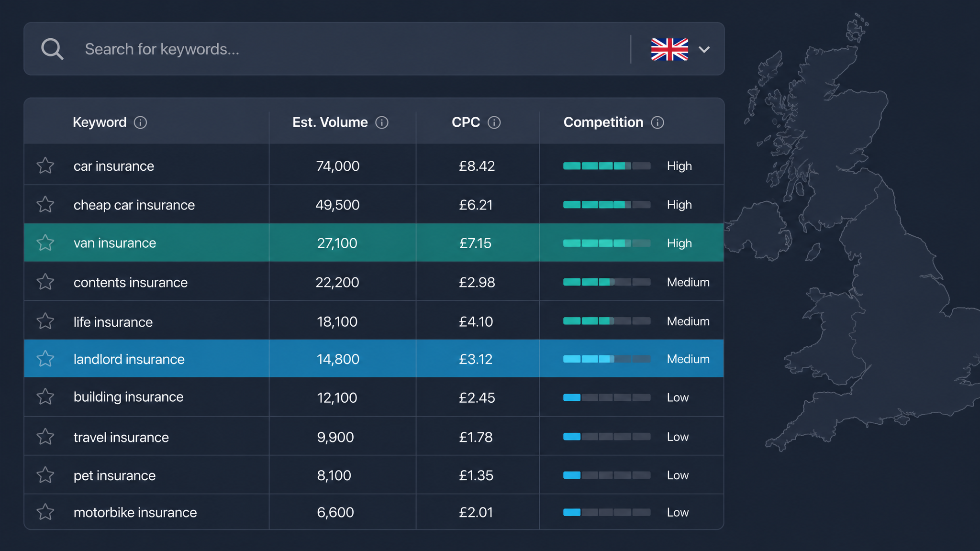Sort by the Competition column header
Screen dimensions: 980x551
603,122
